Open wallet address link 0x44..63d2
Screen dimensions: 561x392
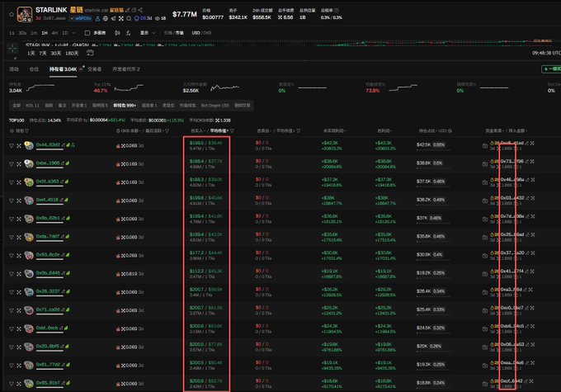coord(48,144)
